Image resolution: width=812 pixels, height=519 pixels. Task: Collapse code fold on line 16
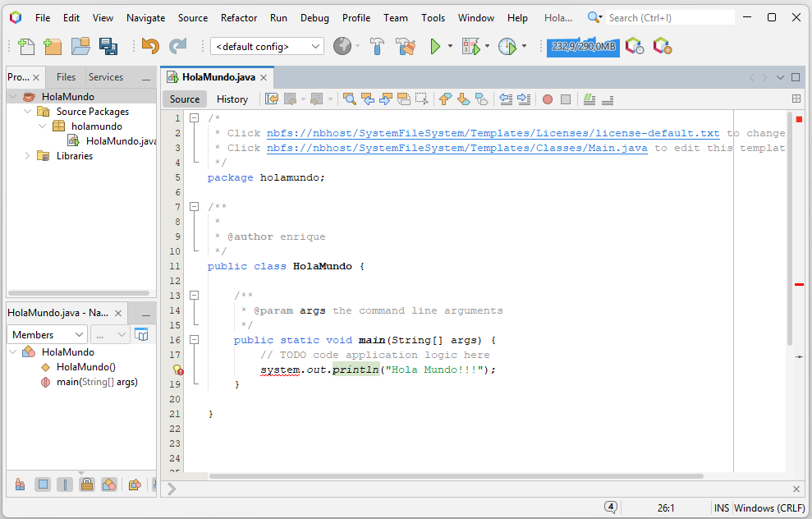point(195,340)
